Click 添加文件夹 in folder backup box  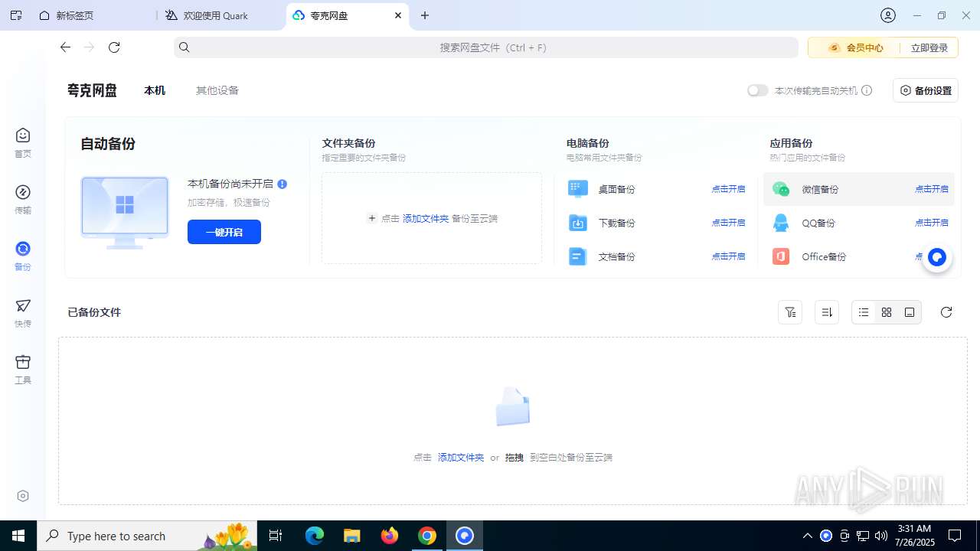coord(426,218)
